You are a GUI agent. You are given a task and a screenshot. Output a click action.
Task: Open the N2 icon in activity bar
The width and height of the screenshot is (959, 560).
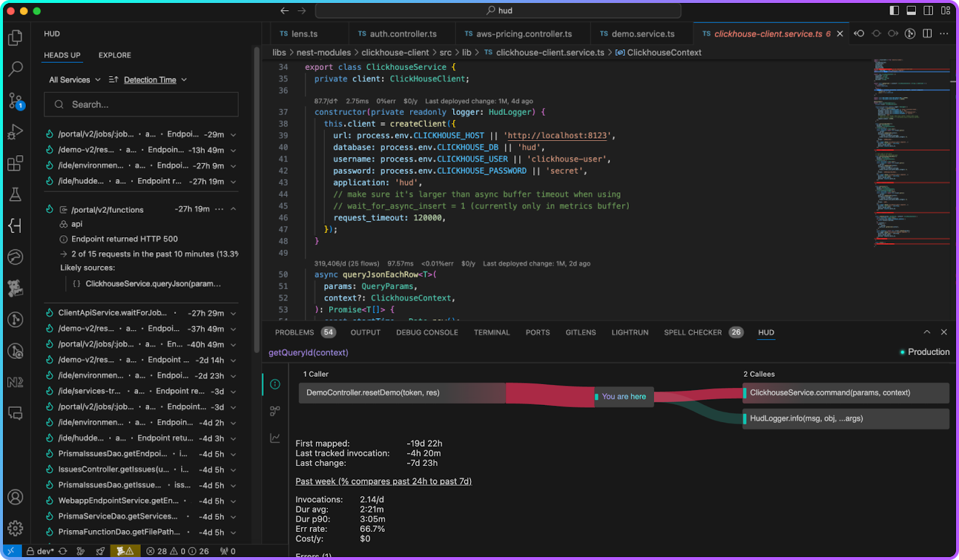[x=15, y=382]
